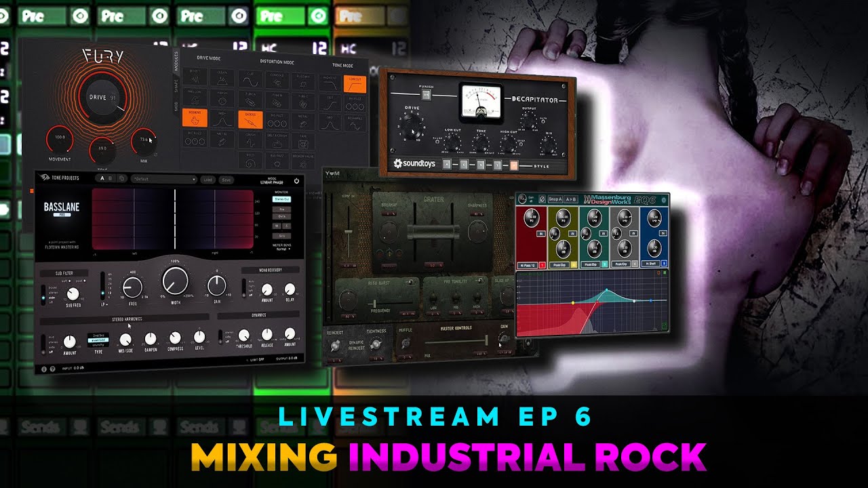
Task: Select the orange Rodent drive mode
Action: [x=195, y=118]
